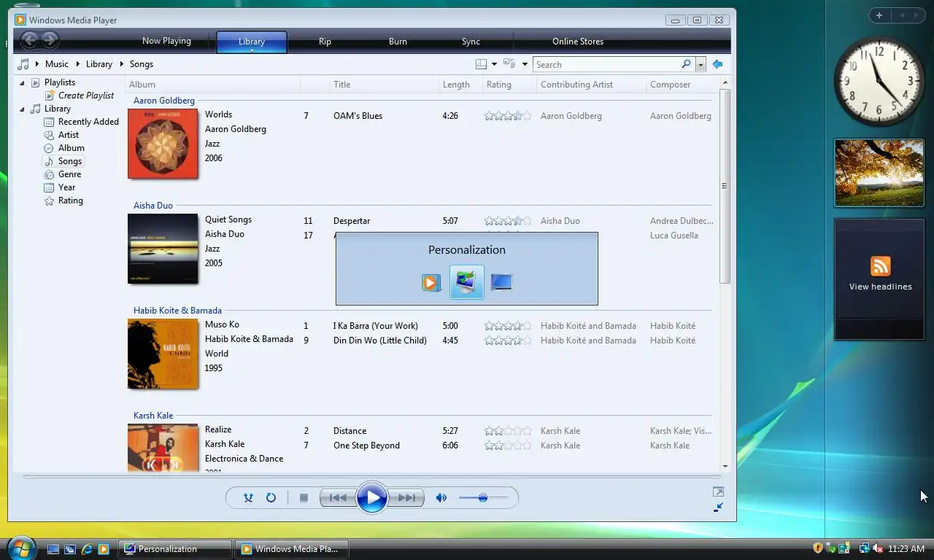Screen dimensions: 934x560
Task: Open the search options dropdown arrow
Action: (x=700, y=64)
